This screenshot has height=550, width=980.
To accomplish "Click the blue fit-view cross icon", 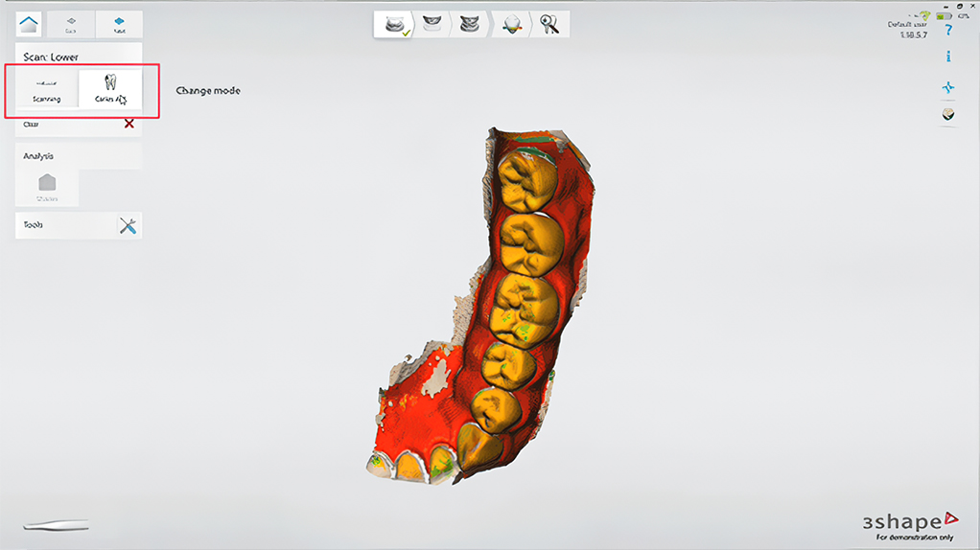I will click(x=948, y=87).
